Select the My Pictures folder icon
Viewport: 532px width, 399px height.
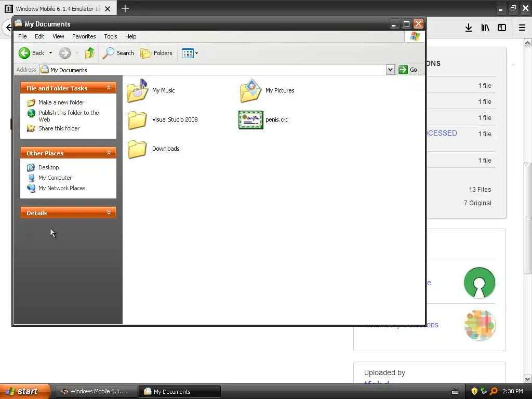[251, 90]
